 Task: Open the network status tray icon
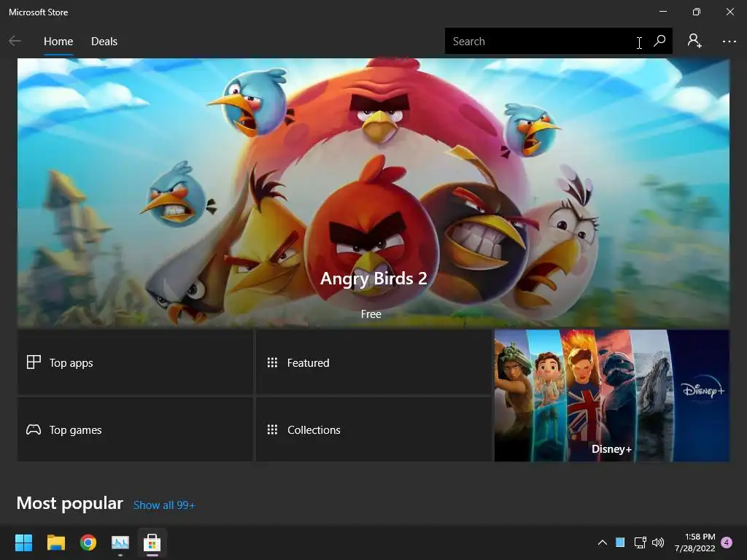point(640,542)
